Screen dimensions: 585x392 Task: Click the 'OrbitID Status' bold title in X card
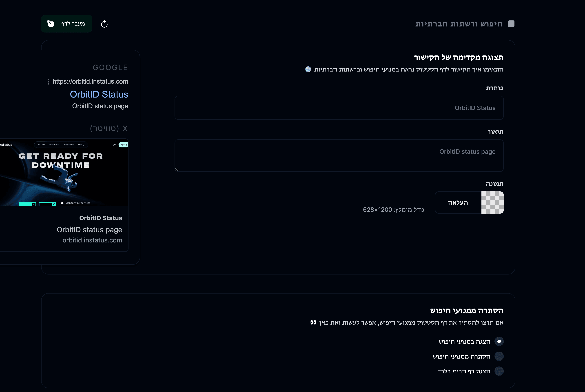tap(101, 218)
